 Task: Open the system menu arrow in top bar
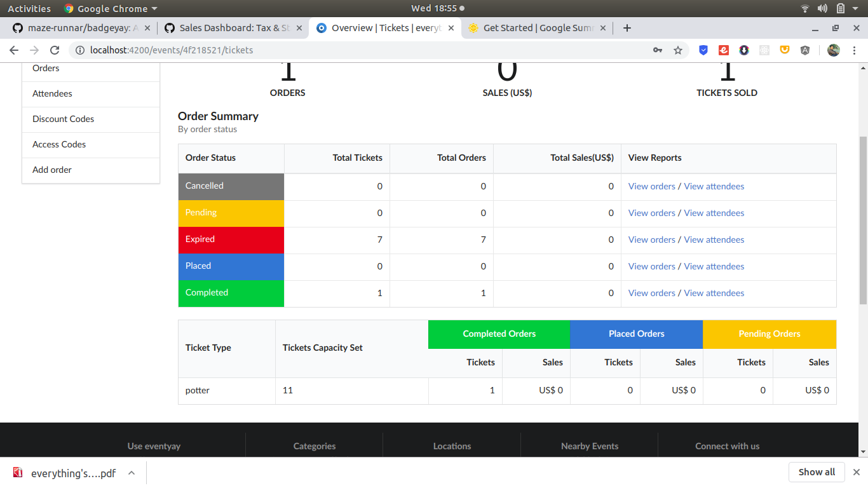pyautogui.click(x=856, y=8)
